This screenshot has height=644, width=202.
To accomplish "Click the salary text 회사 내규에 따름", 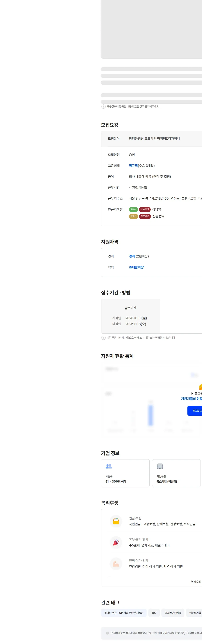I will point(140,177).
